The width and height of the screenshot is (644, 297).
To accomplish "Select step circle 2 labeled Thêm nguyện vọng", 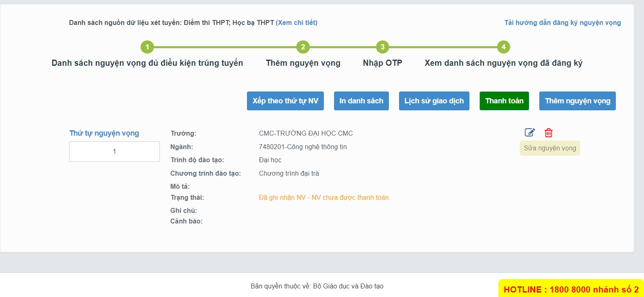I will pos(303,47).
